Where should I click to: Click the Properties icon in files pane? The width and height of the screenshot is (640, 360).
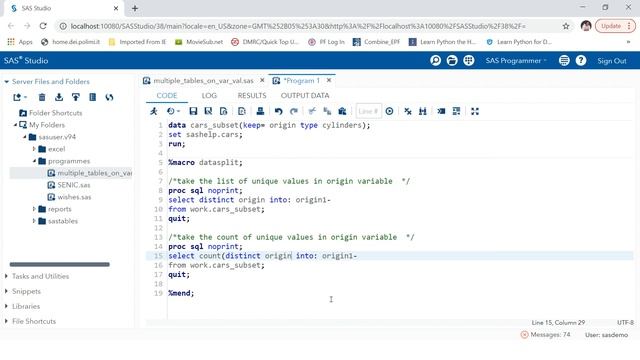(x=93, y=97)
